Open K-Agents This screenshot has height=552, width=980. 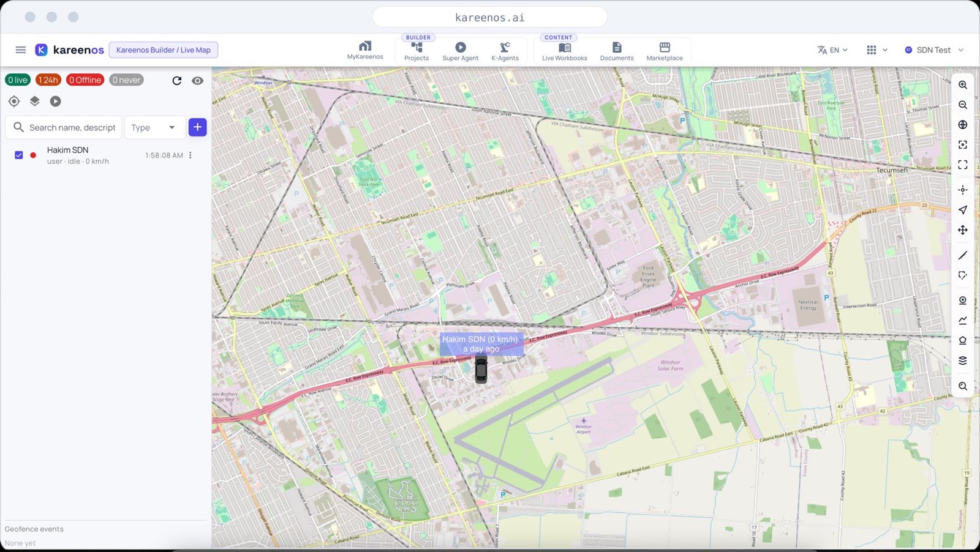(x=505, y=51)
